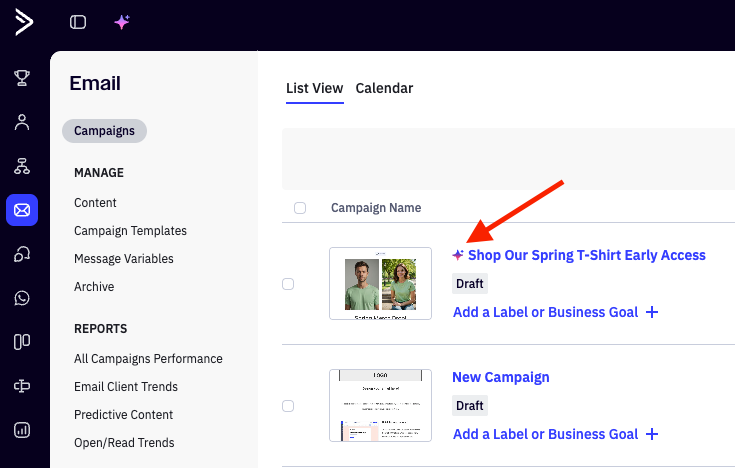Open Automations flowchart icon in sidebar
Screen dimensions: 735x468
[22, 166]
